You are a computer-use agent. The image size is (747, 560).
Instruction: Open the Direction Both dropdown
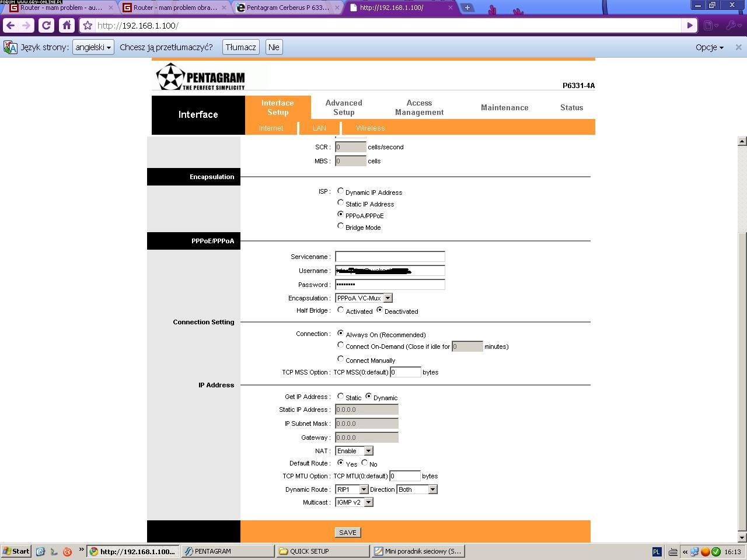[417, 489]
